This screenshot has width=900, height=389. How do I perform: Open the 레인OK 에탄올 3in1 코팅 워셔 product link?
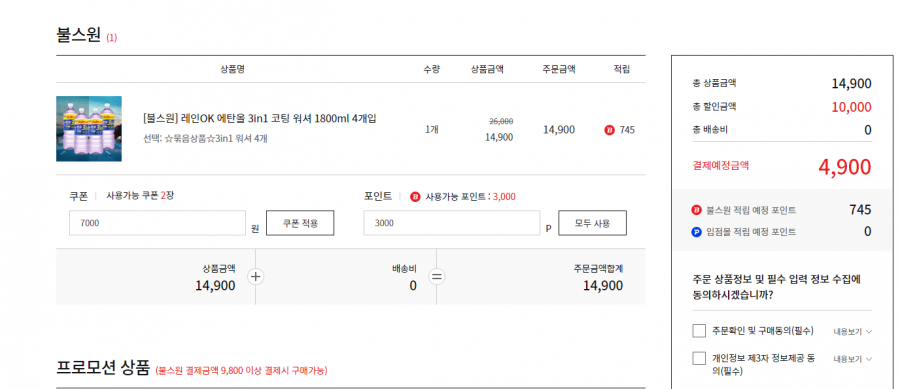[260, 119]
